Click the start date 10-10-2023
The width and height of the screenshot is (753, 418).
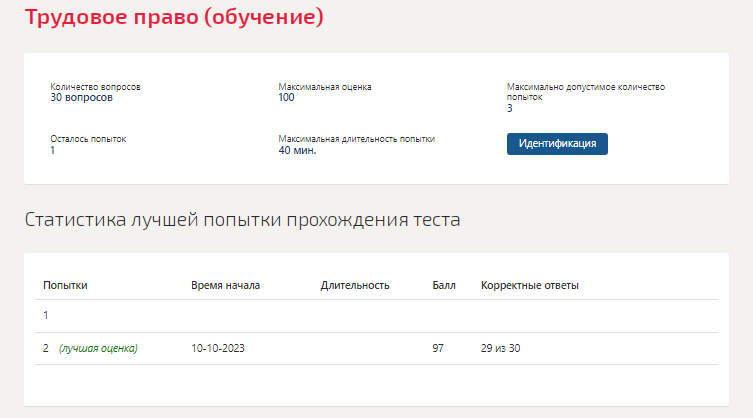pos(217,348)
